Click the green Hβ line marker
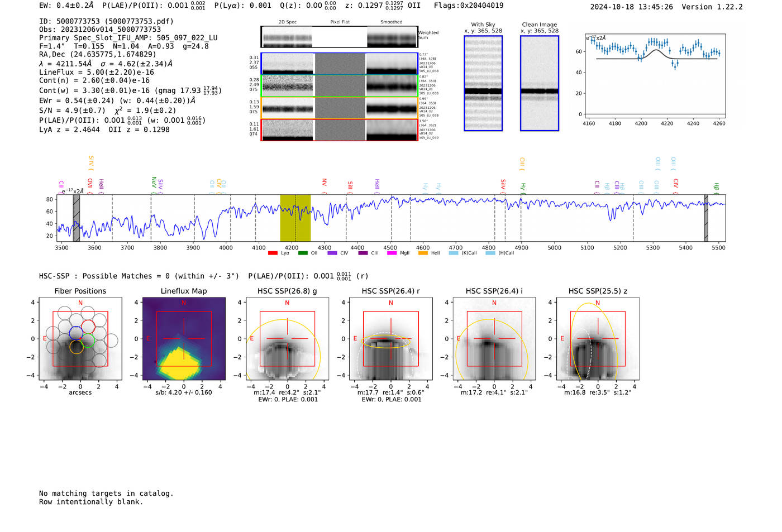 (717, 188)
